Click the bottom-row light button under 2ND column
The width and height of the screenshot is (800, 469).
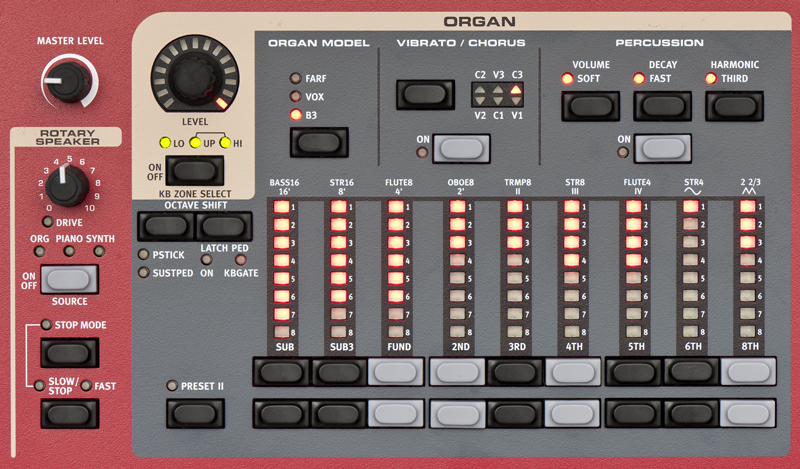(457, 413)
